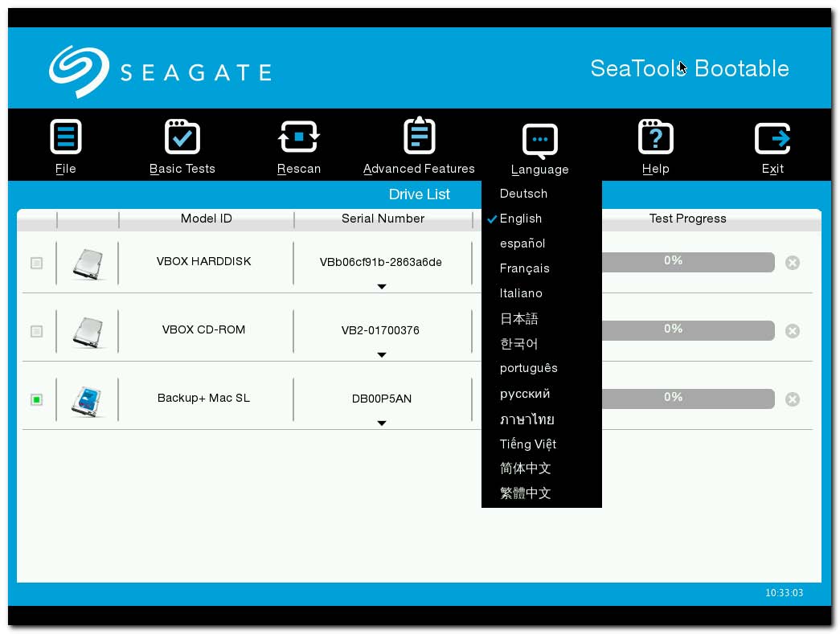Image resolution: width=840 pixels, height=634 pixels.
Task: Click the VBOX HARDDISK progress bar
Action: (687, 262)
